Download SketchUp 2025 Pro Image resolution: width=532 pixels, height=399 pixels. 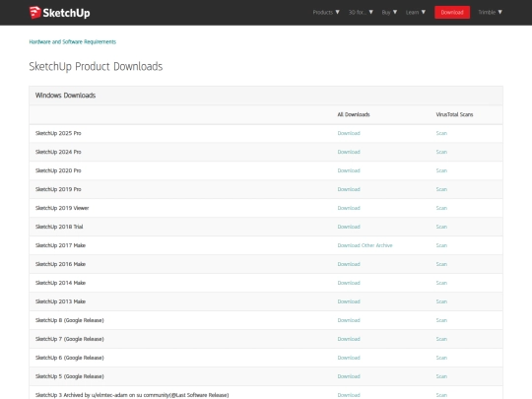point(349,133)
